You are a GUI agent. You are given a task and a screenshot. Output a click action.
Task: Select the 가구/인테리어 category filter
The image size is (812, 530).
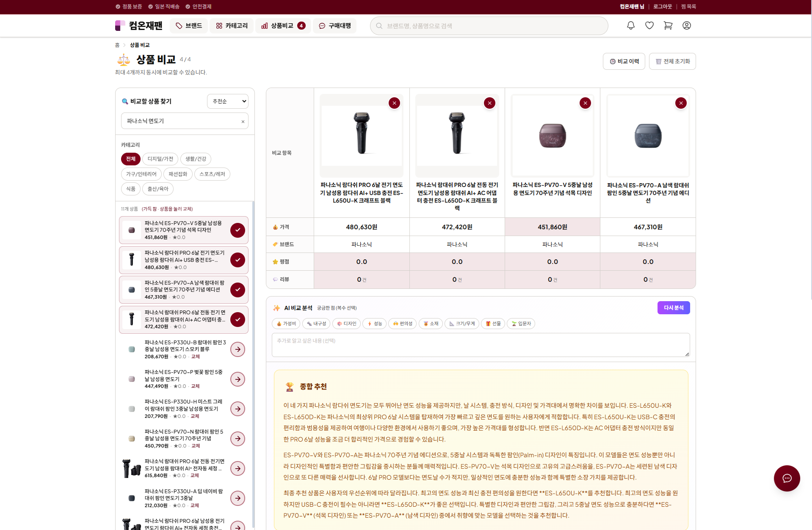pyautogui.click(x=141, y=174)
